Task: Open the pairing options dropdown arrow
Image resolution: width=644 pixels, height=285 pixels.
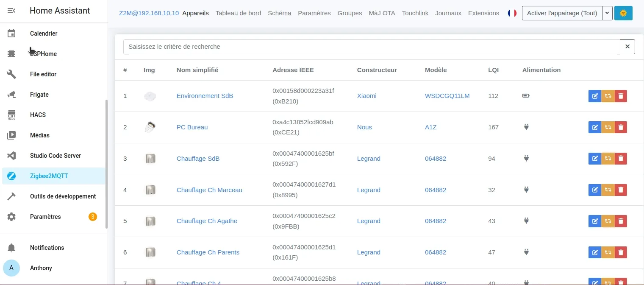Action: point(607,13)
